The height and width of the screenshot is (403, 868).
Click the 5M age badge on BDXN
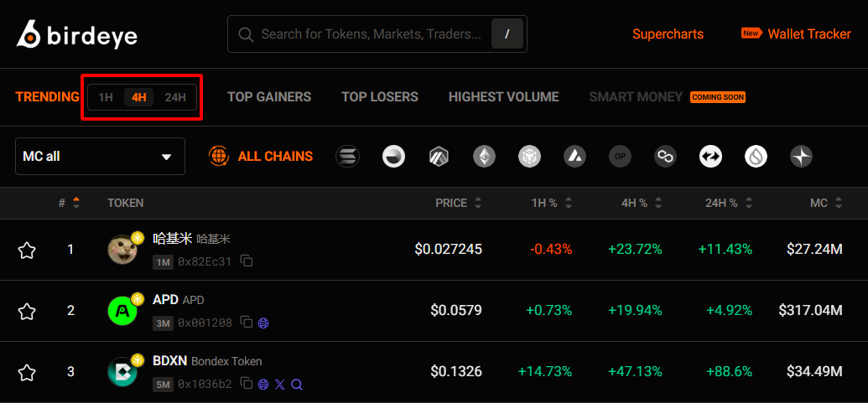pos(163,383)
